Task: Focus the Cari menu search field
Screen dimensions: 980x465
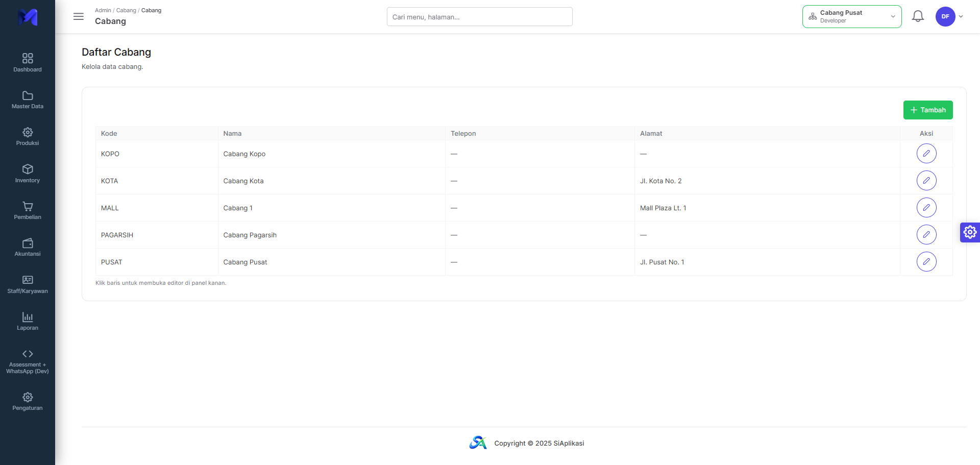Action: click(x=480, y=16)
